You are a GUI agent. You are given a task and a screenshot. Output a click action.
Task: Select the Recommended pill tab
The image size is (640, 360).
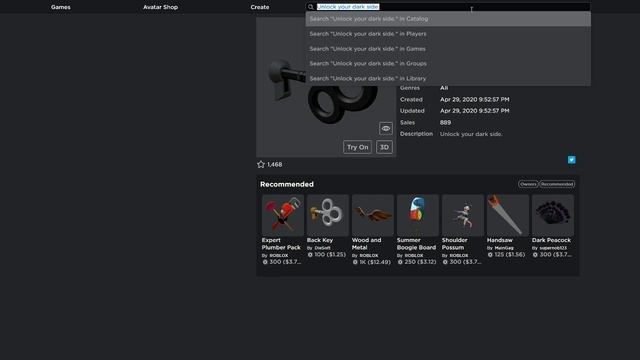[x=557, y=184]
